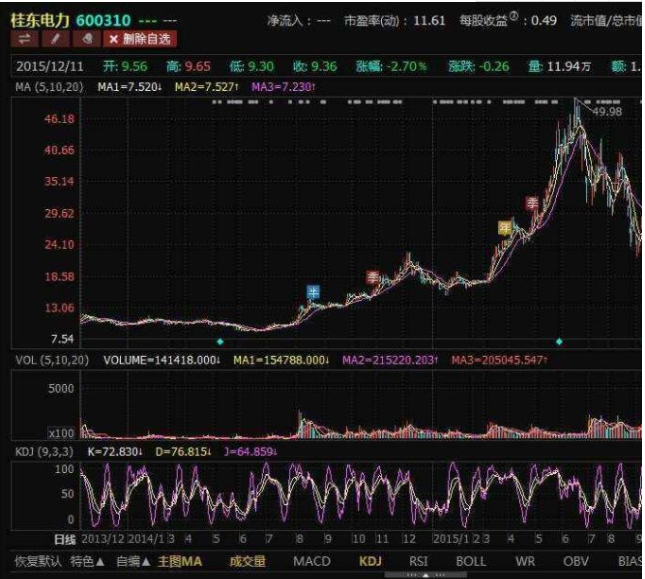Viewport: 645px width, 579px height.
Task: Switch to the MACD indicator
Action: pyautogui.click(x=312, y=561)
